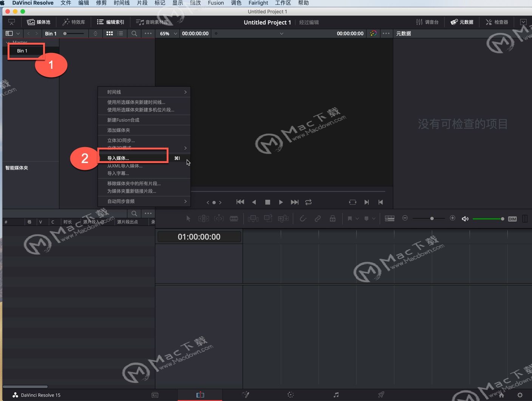532x401 pixels.
Task: Click the match frame icon
Action: (353, 202)
